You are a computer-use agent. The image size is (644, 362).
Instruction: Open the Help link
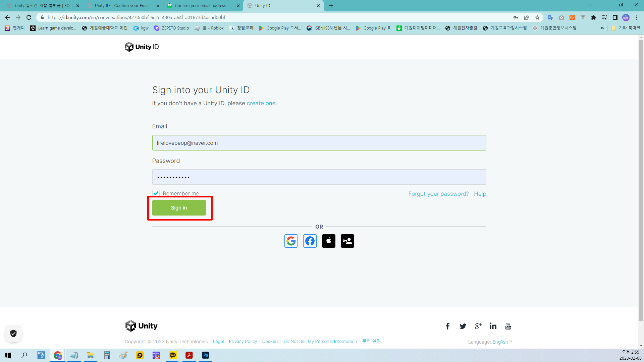480,194
